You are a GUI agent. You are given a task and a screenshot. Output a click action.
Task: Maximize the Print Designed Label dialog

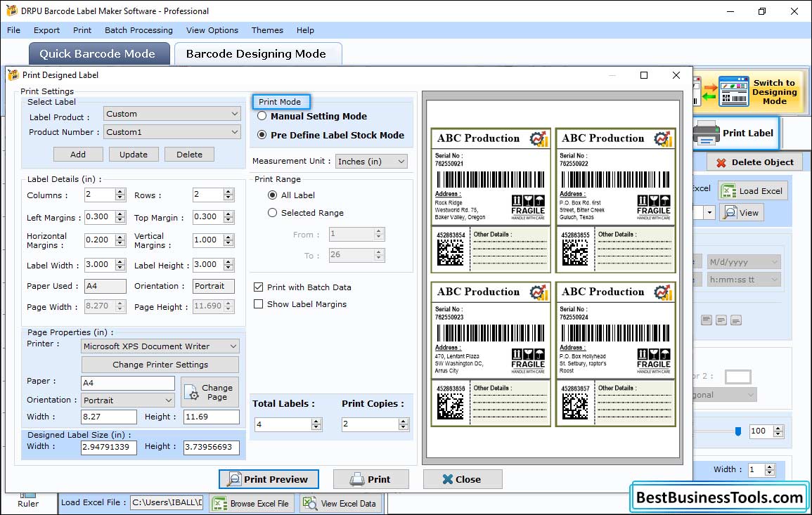[644, 75]
